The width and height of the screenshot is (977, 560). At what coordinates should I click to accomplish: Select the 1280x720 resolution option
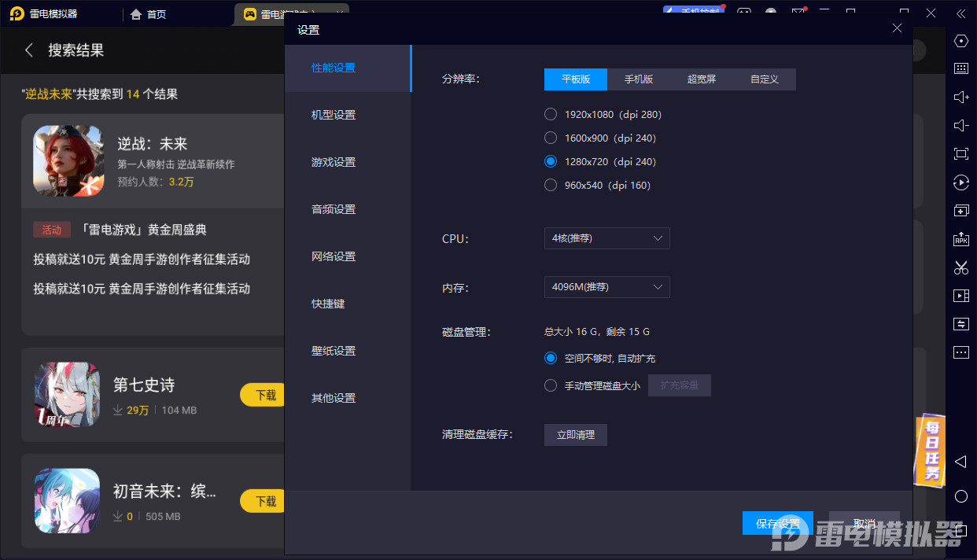pyautogui.click(x=551, y=161)
